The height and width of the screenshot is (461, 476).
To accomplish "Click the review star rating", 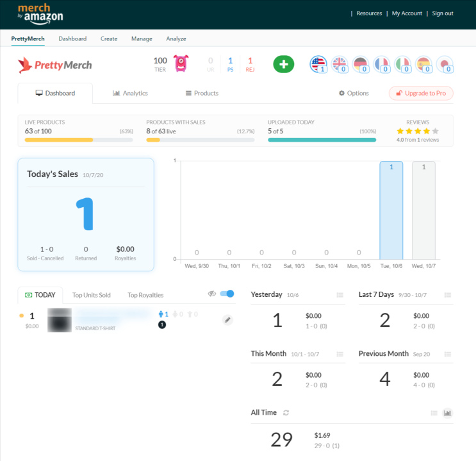I will pyautogui.click(x=418, y=131).
